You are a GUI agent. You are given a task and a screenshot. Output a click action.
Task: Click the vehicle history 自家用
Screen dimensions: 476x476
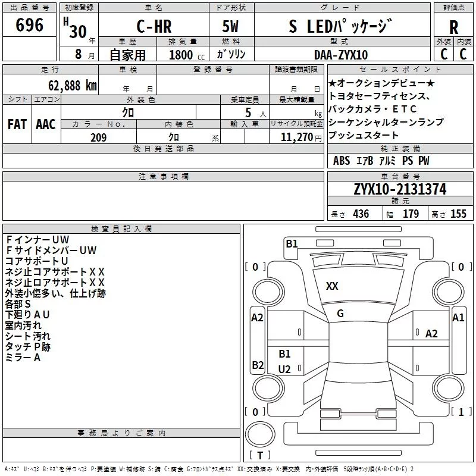click(x=127, y=55)
